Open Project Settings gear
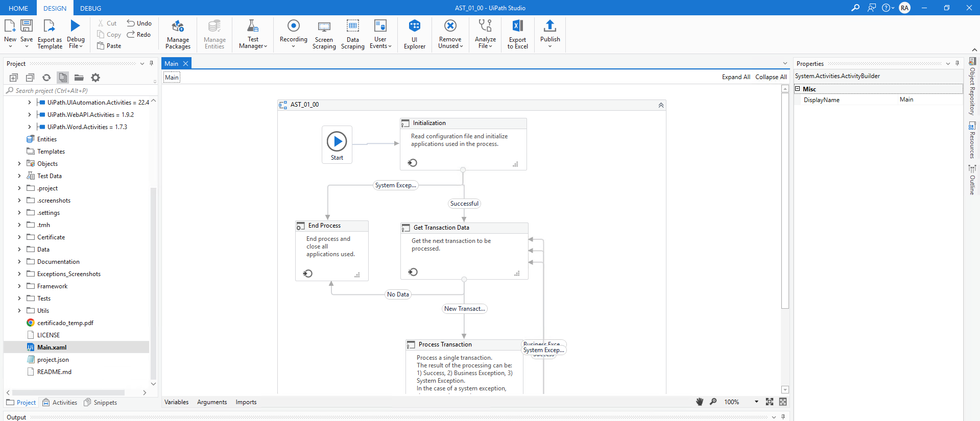 coord(95,78)
